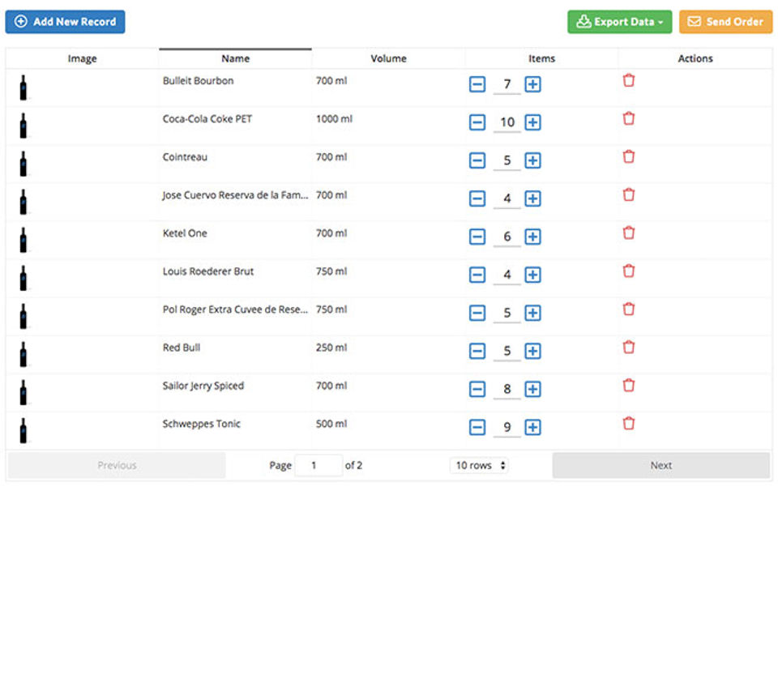The image size is (778, 700).
Task: Click Ketel One quantity field showing 6
Action: [507, 237]
